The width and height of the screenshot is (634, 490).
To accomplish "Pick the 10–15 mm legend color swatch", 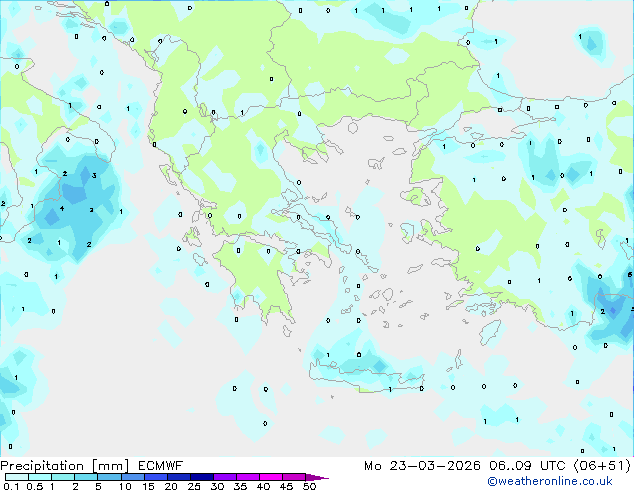I will [x=132, y=477].
